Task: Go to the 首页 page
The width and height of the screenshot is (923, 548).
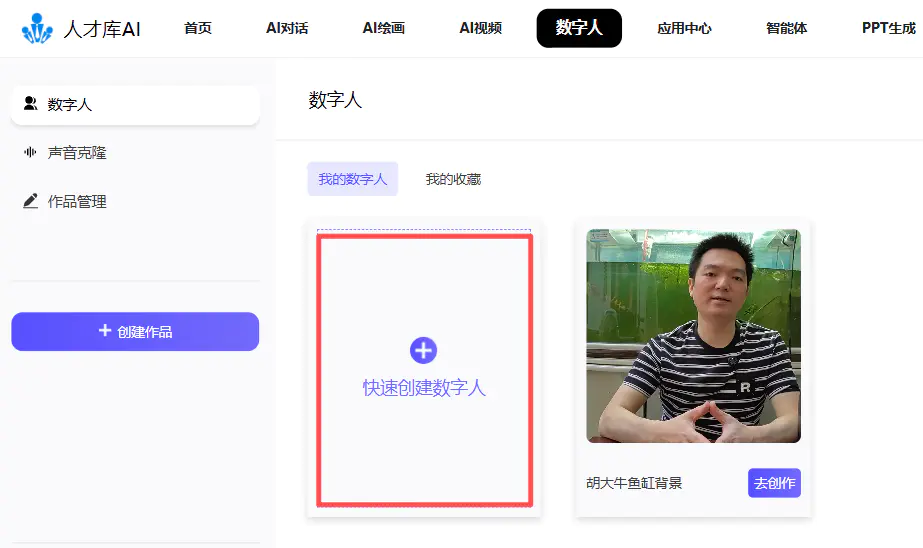Action: click(198, 28)
